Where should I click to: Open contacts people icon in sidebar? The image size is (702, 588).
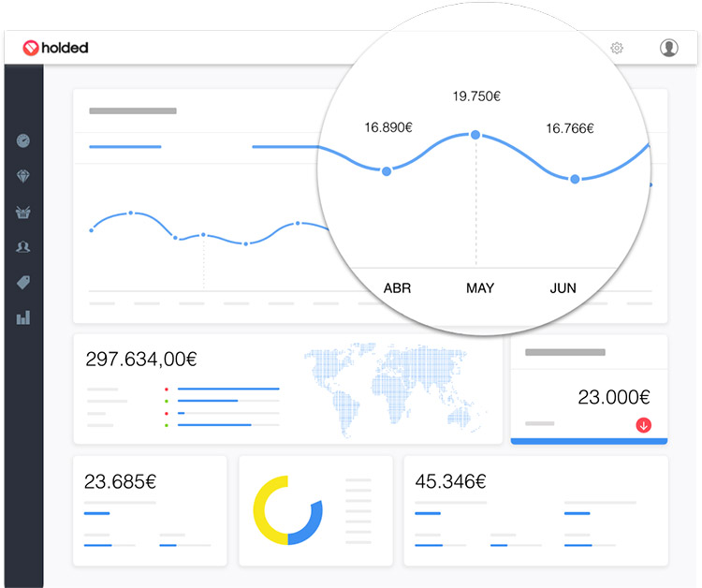[23, 247]
